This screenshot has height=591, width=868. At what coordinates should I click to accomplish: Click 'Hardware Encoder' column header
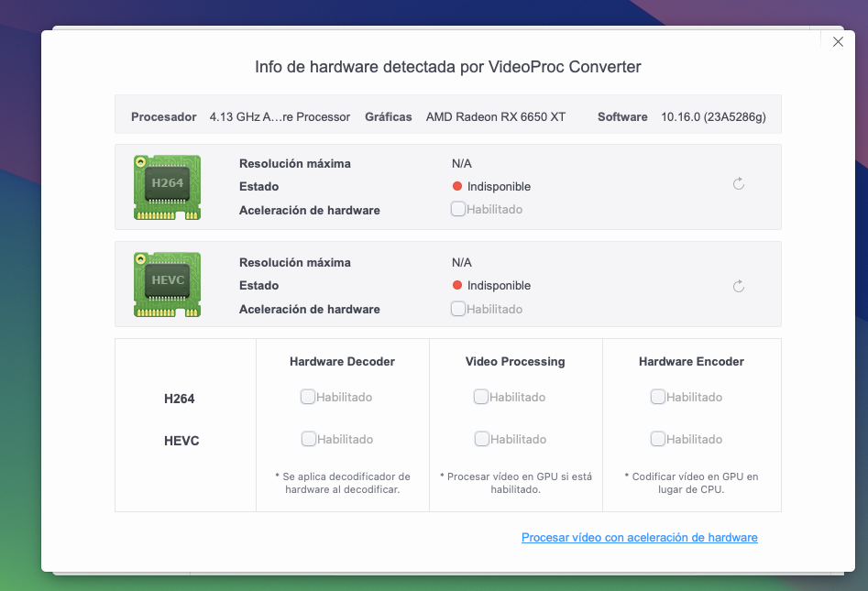[x=691, y=361]
